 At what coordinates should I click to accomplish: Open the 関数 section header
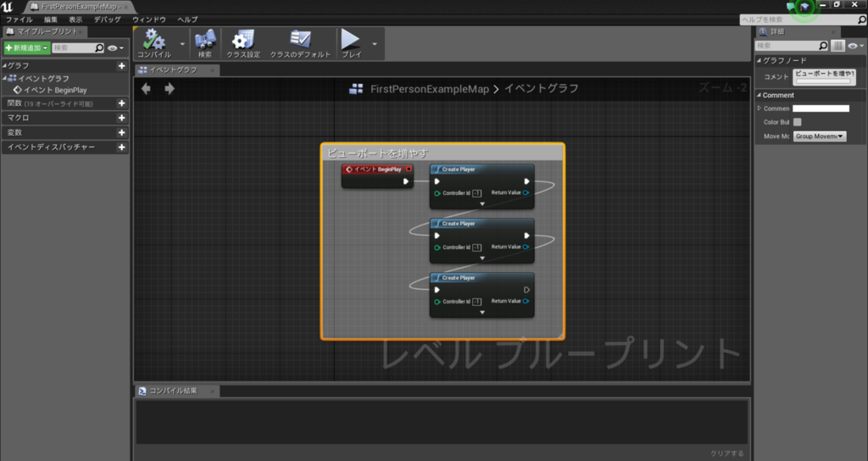(65, 103)
